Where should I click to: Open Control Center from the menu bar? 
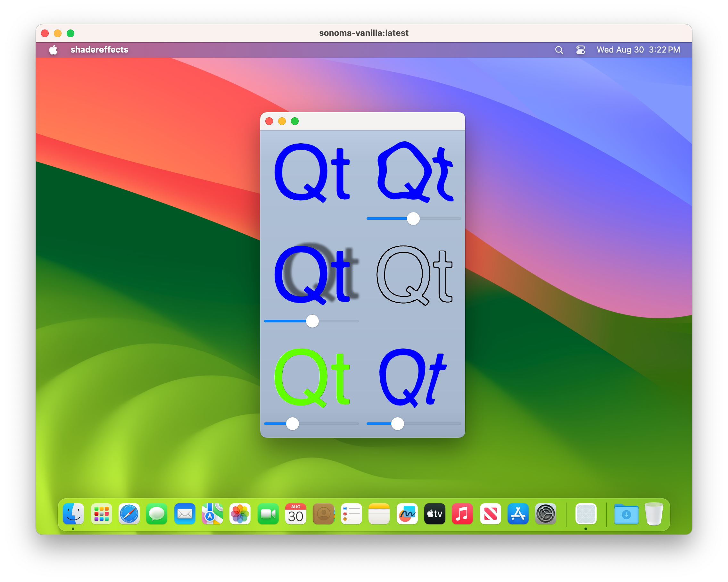point(580,50)
